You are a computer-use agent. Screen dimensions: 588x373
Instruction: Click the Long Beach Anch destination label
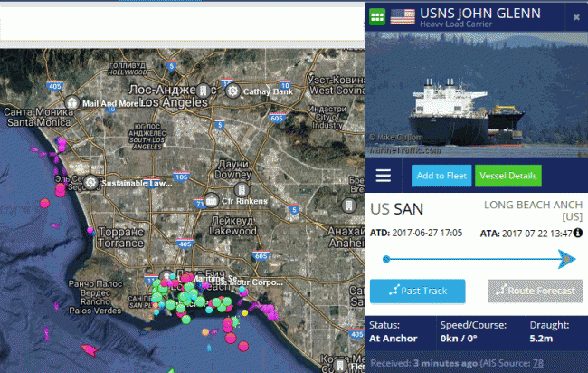[x=533, y=210]
